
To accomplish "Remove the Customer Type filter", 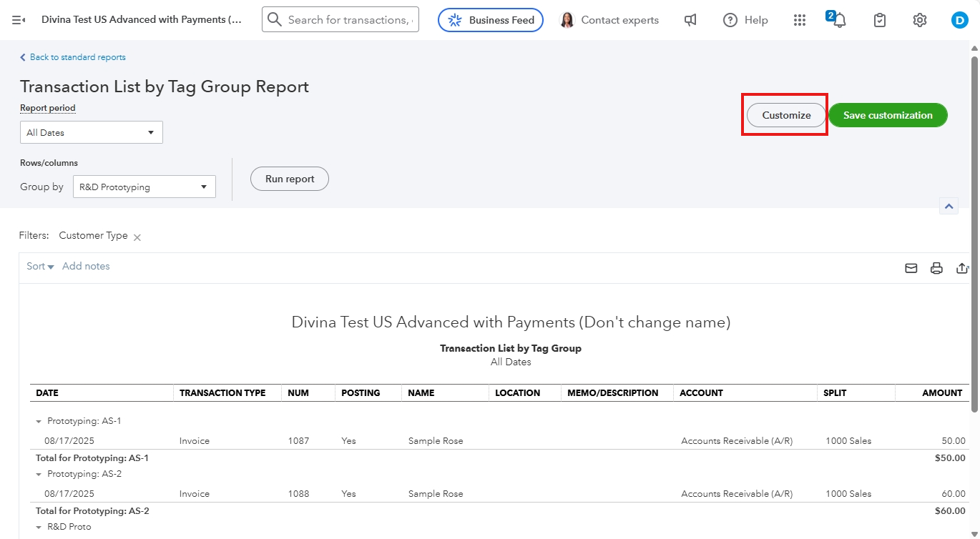I will (x=137, y=237).
